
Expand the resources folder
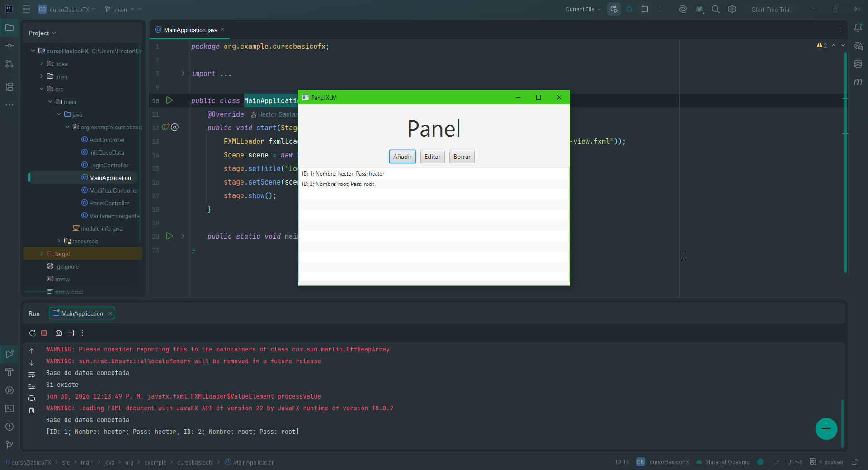click(59, 241)
